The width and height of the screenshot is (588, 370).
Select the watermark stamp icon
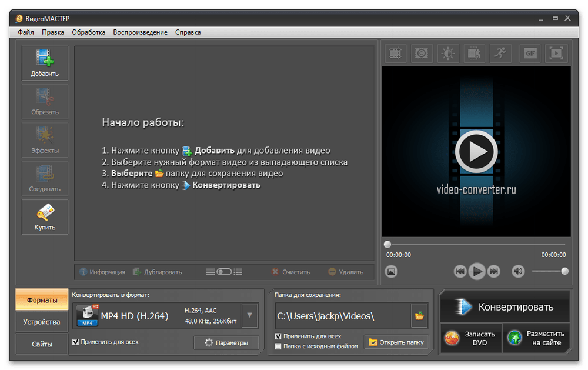422,54
